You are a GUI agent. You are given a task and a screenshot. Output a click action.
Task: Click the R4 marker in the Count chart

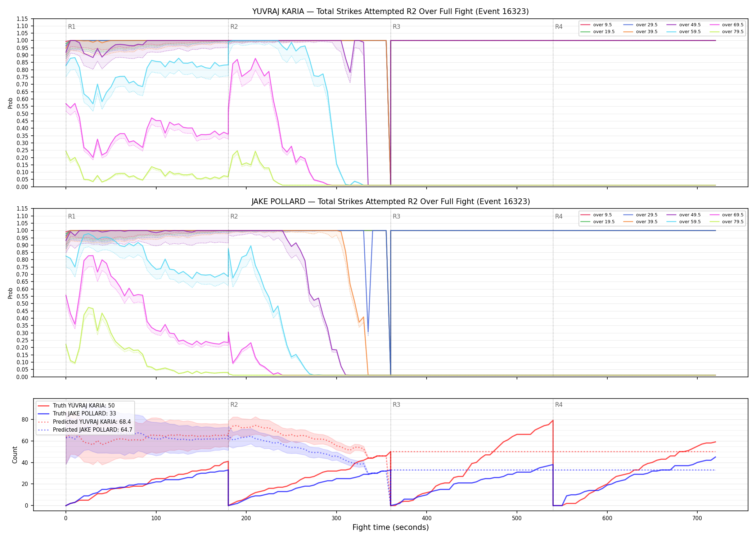point(559,405)
